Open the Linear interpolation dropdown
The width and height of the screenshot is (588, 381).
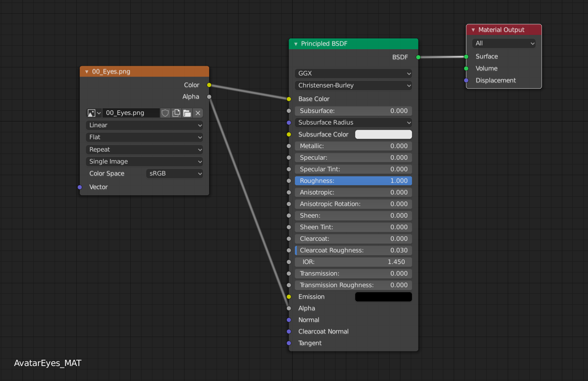coord(145,125)
